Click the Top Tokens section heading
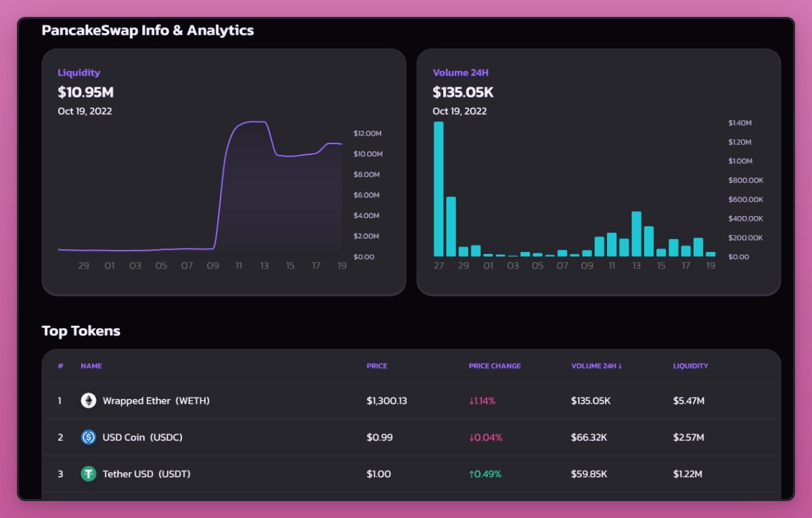 click(81, 330)
